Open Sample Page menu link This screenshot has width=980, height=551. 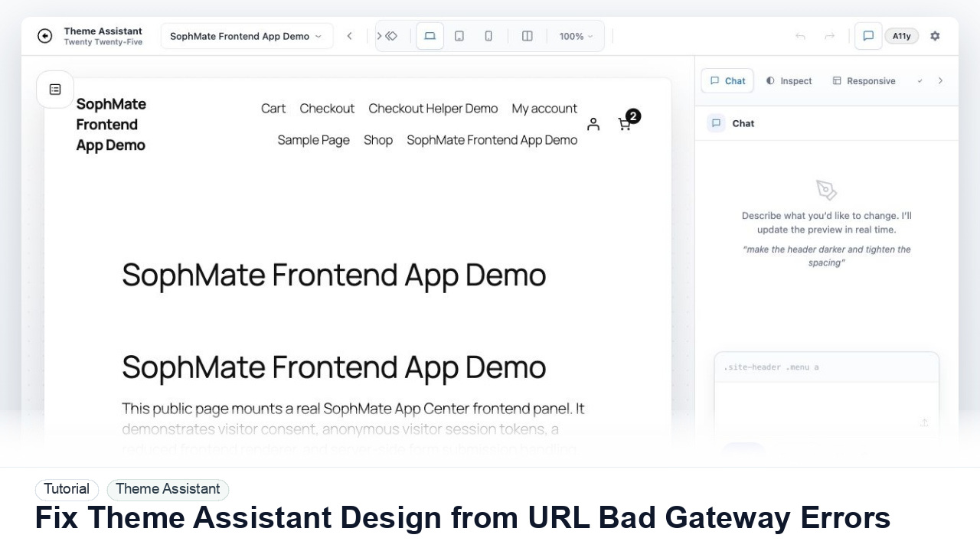pyautogui.click(x=313, y=140)
